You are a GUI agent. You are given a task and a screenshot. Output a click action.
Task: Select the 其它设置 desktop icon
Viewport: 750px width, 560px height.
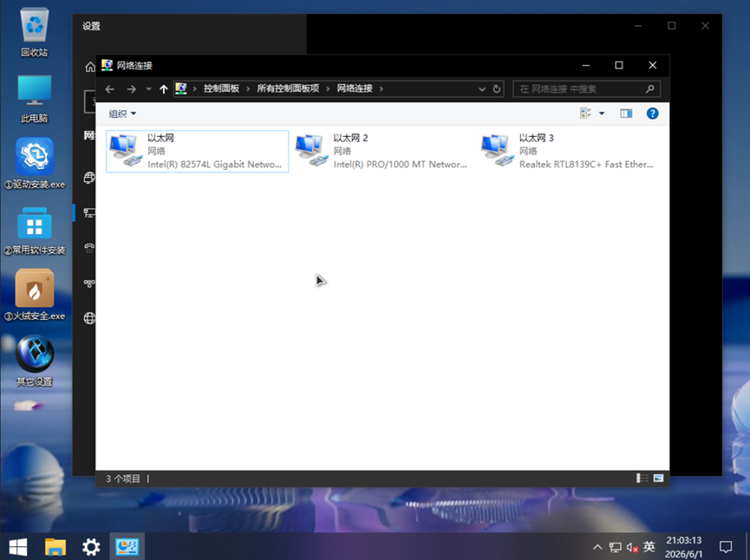[35, 361]
